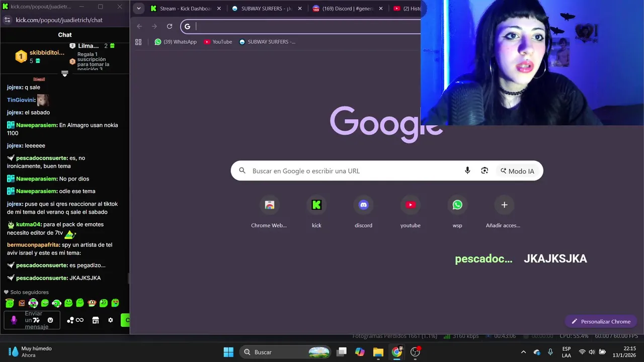644x362 pixels.
Task: Go back in Chrome navigation
Action: tap(139, 26)
